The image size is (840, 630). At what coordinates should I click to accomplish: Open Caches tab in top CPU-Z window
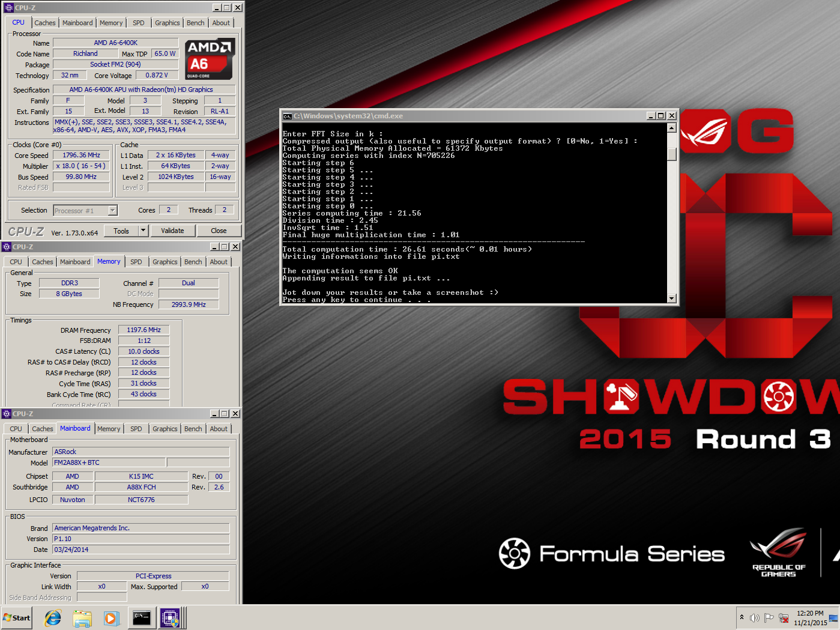click(x=45, y=23)
